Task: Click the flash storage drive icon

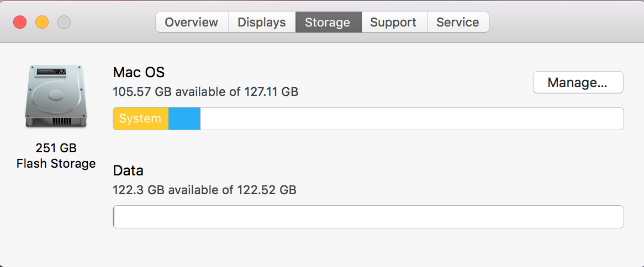Action: click(56, 97)
